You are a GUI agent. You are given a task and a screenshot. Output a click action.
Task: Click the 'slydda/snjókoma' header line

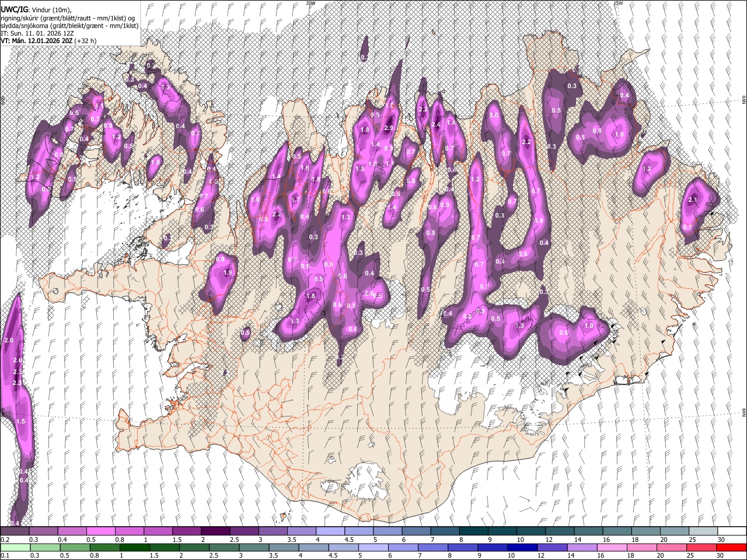[69, 26]
